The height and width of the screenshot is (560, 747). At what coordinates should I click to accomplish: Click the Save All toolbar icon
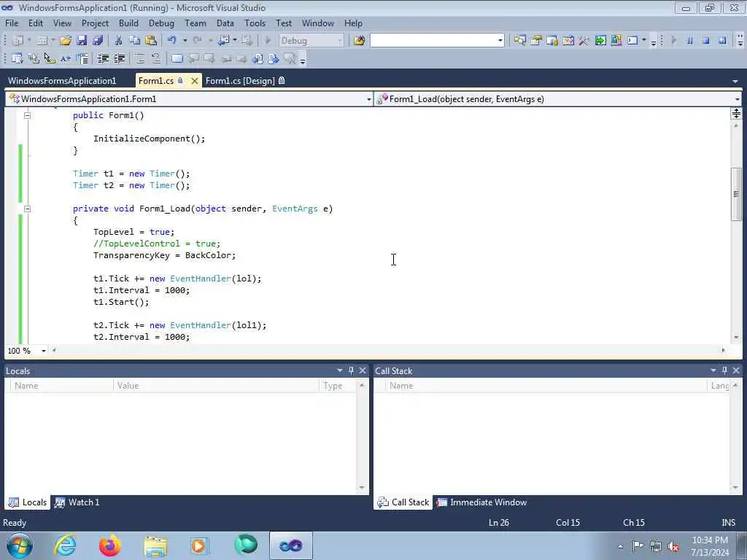98,41
